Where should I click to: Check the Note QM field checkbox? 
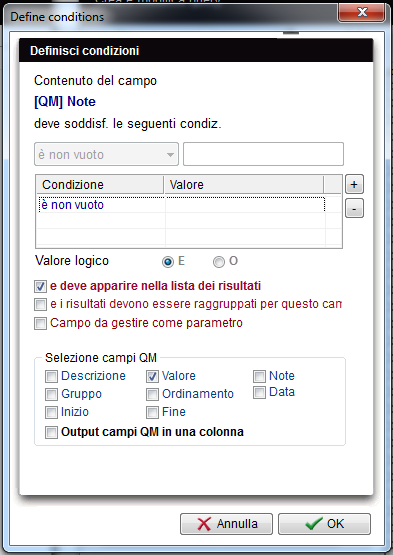click(x=259, y=377)
